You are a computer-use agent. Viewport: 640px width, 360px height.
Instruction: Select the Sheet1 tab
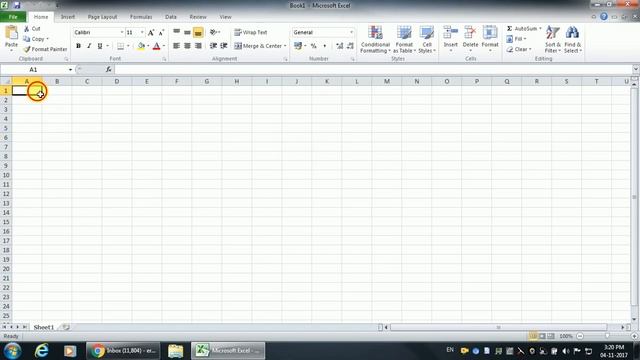point(44,327)
